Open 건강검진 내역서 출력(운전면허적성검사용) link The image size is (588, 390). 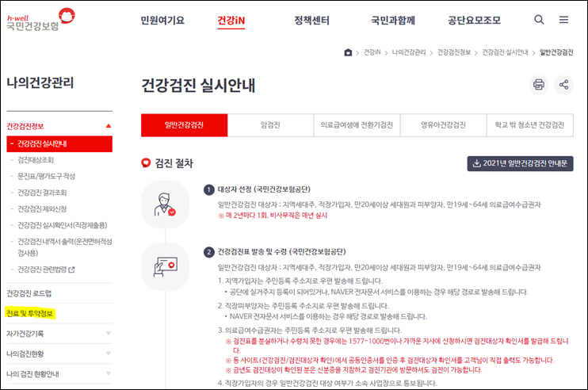coord(64,247)
